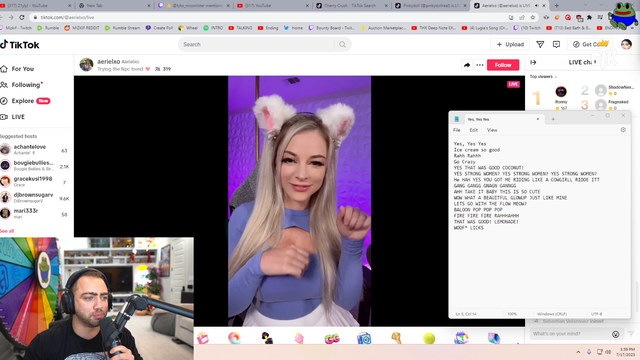Viewport: 640px width, 360px height.
Task: Send the microphone gift
Action: pyautogui.click(x=396, y=338)
